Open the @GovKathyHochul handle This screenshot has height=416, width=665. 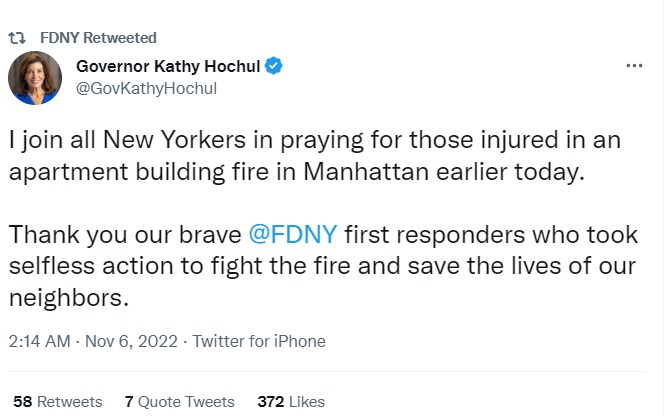click(147, 88)
